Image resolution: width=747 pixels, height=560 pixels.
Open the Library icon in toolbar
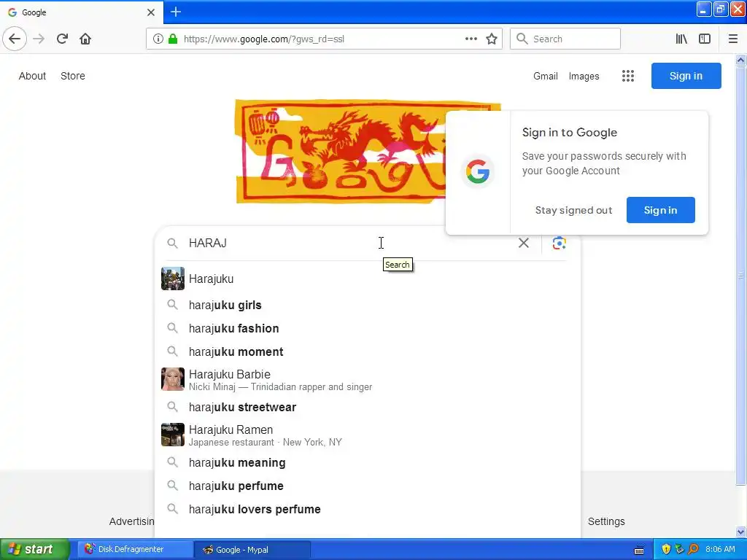pyautogui.click(x=681, y=39)
